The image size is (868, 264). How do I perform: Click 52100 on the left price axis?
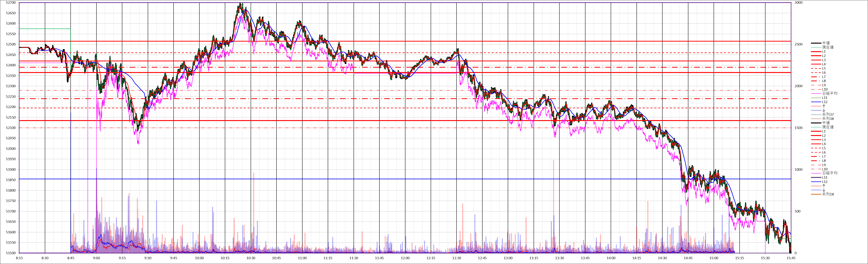point(11,128)
